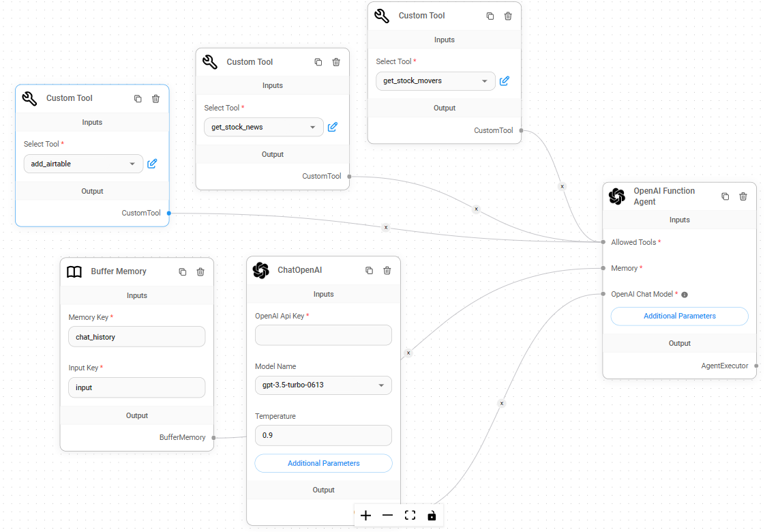The height and width of the screenshot is (532, 765).
Task: Delete the OpenAI Function Agent node
Action: 743,196
